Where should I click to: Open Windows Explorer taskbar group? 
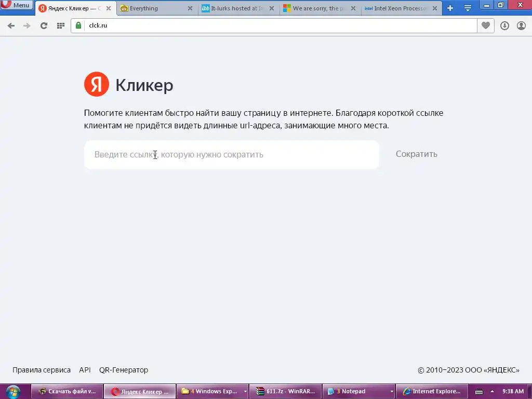pos(210,392)
